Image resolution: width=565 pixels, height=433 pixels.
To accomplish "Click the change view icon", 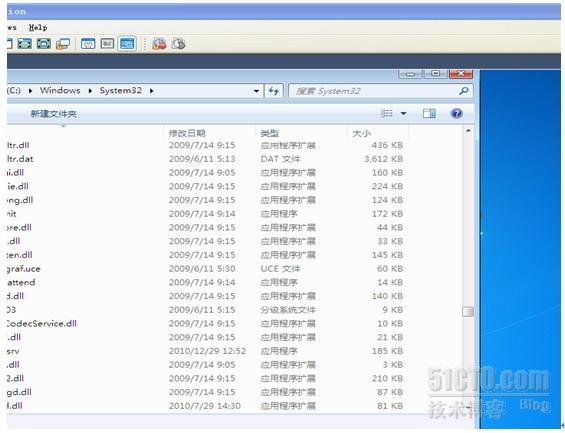I will point(387,113).
